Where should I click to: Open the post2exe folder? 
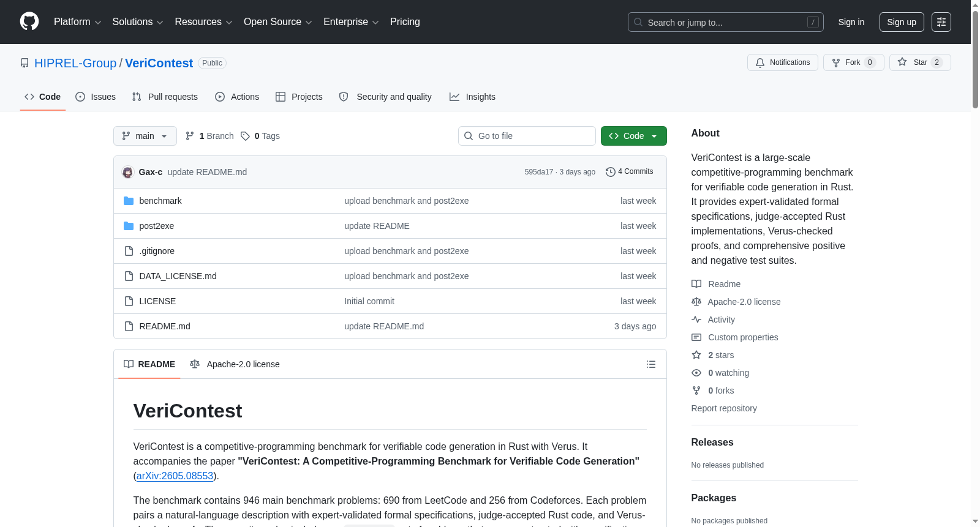click(x=157, y=226)
